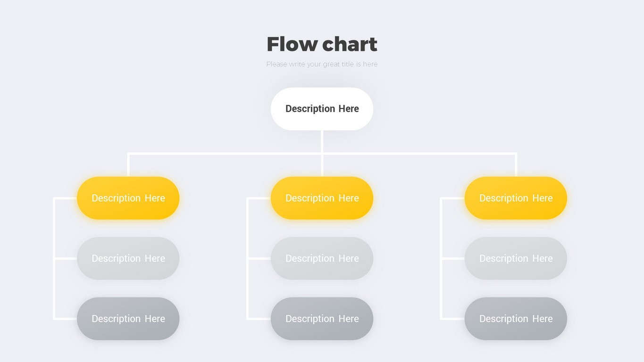This screenshot has width=644, height=362.
Task: Select the vertical connector directly below the white node
Action: pos(322,141)
